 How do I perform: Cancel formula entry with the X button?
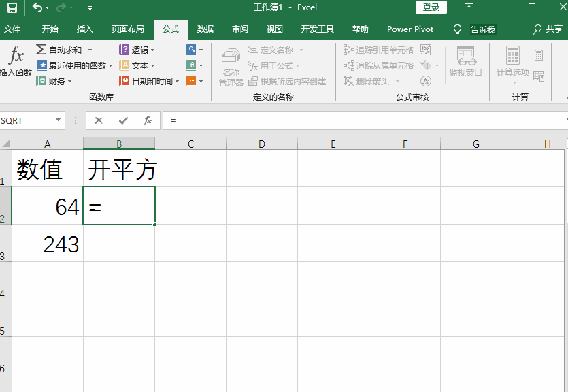pyautogui.click(x=99, y=120)
